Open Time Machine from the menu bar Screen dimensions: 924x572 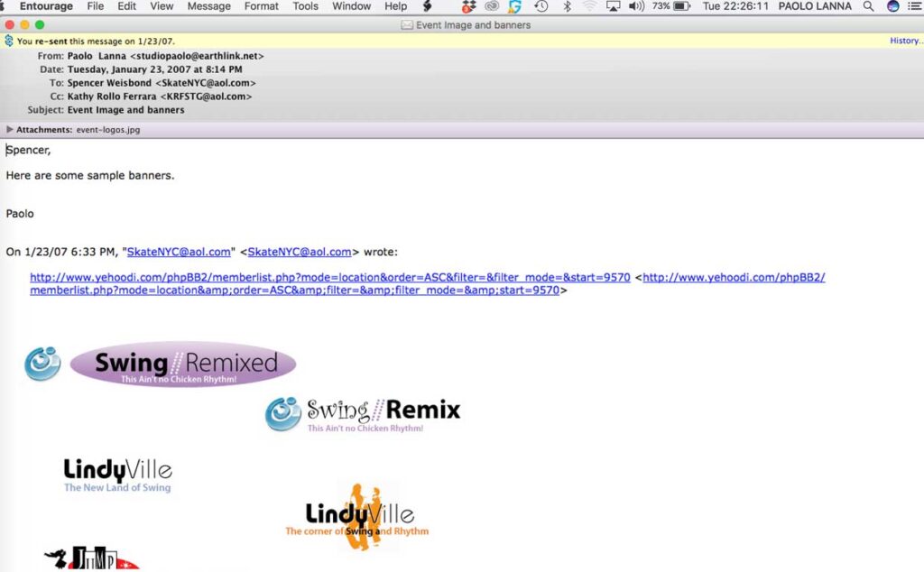tap(541, 6)
